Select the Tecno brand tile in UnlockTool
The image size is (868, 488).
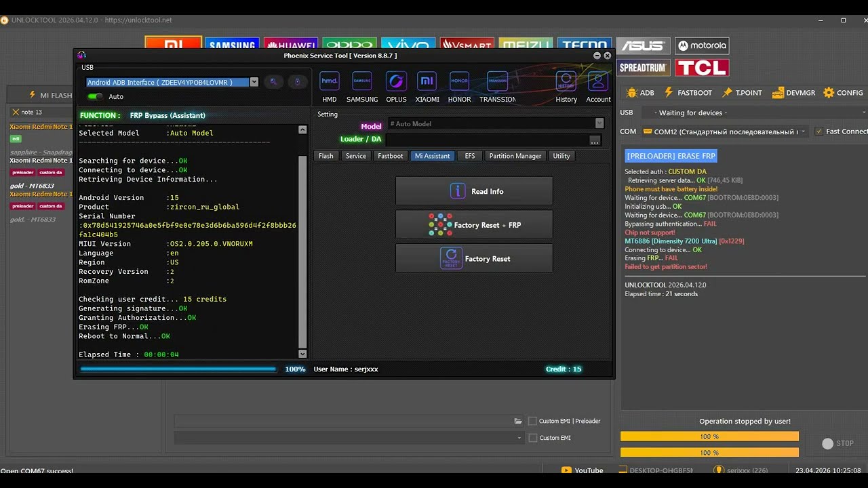tap(585, 44)
